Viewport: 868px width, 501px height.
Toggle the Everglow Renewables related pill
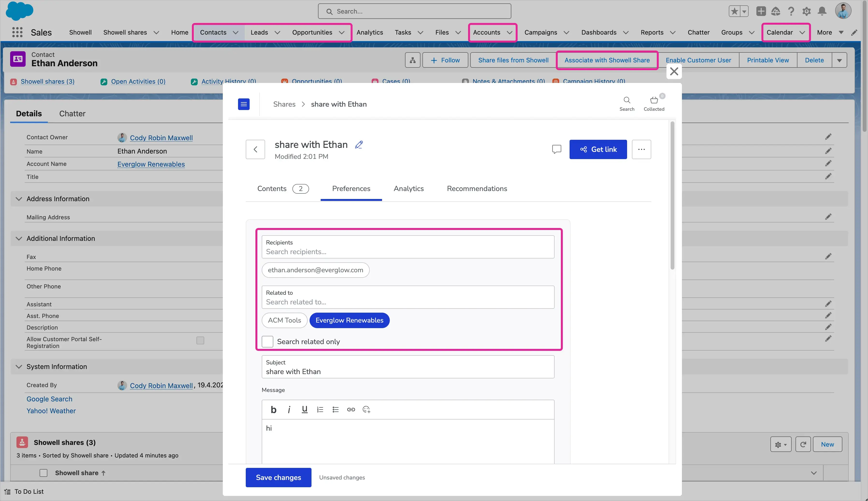click(349, 320)
